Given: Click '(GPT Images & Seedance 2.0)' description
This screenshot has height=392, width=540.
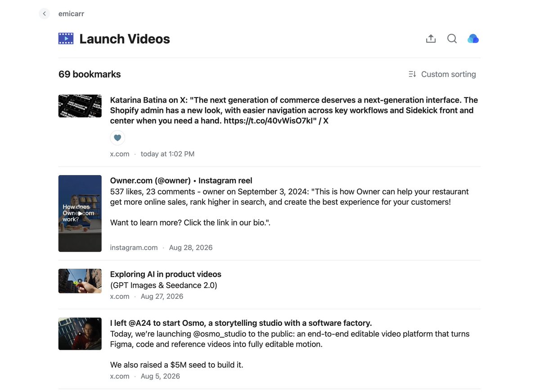Looking at the screenshot, I should pos(164,285).
